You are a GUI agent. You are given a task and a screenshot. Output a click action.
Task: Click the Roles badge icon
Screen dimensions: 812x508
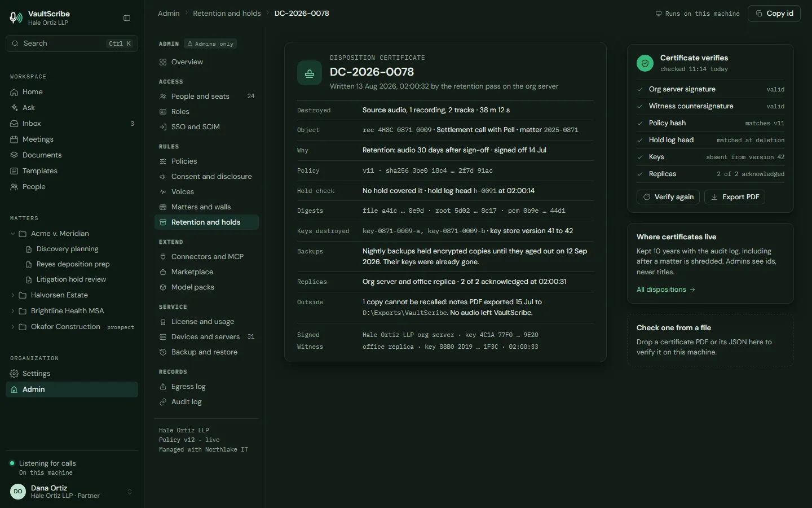point(163,112)
